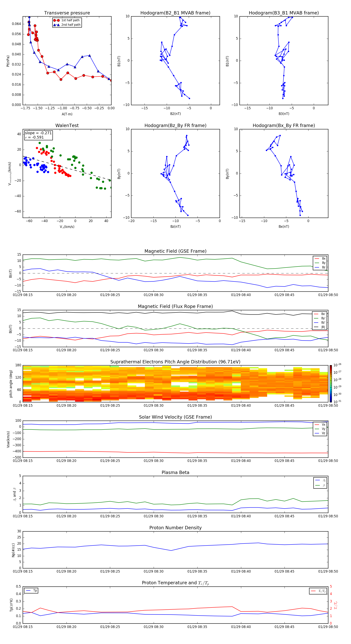This screenshot has width=351, height=644.
Task: Click the red Bx line sample in GSE legend
Action: 317,259
